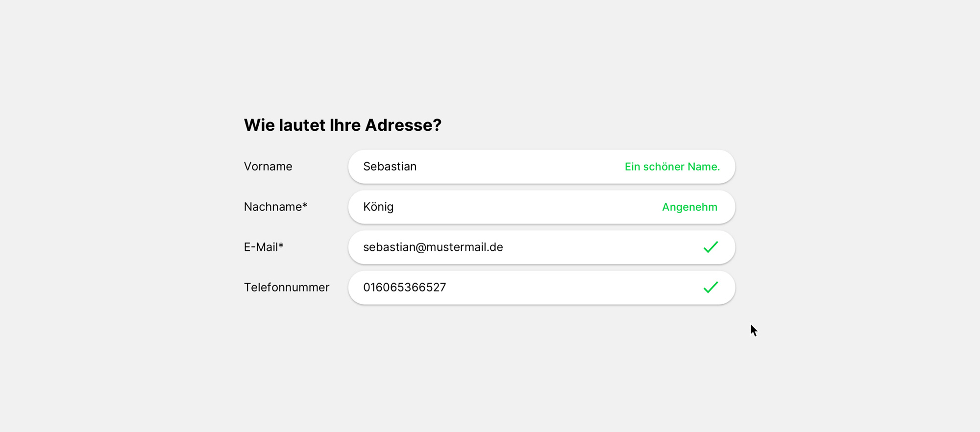
Task: Focus the Nachname input field
Action: [514, 207]
